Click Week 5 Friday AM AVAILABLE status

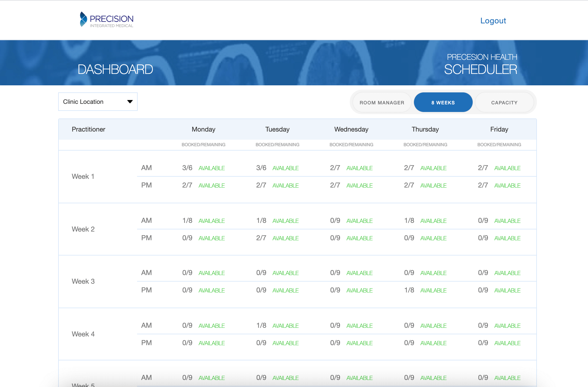coord(507,378)
